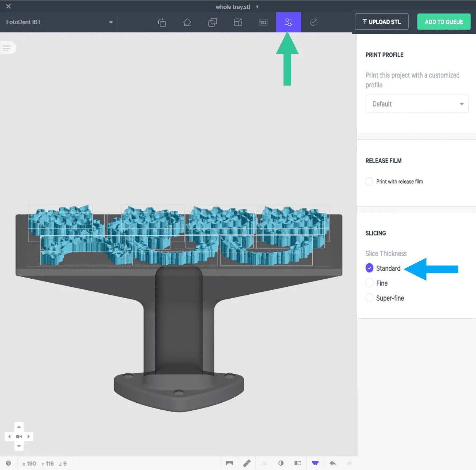Open the supports generation tool icon
This screenshot has height=470, width=476.
tap(187, 22)
